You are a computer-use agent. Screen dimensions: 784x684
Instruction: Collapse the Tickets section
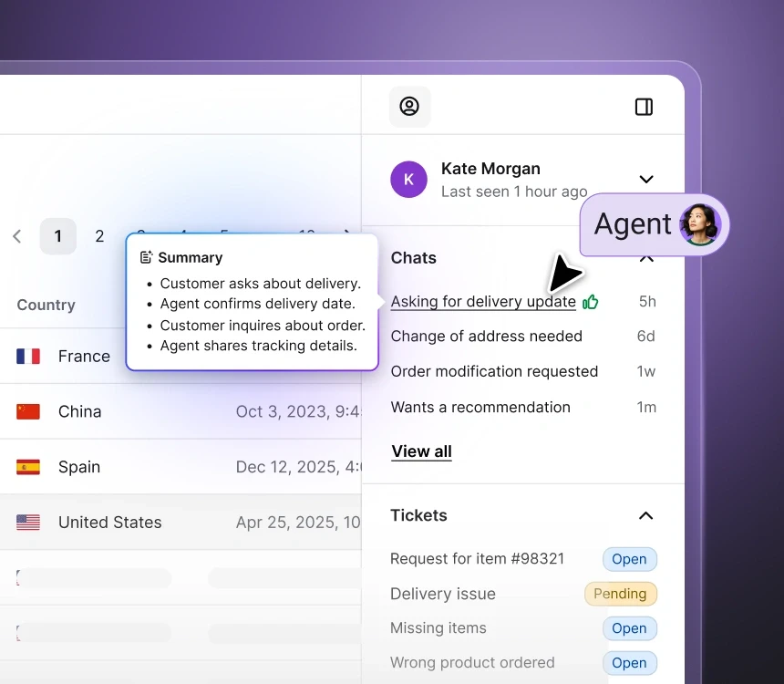click(x=646, y=515)
